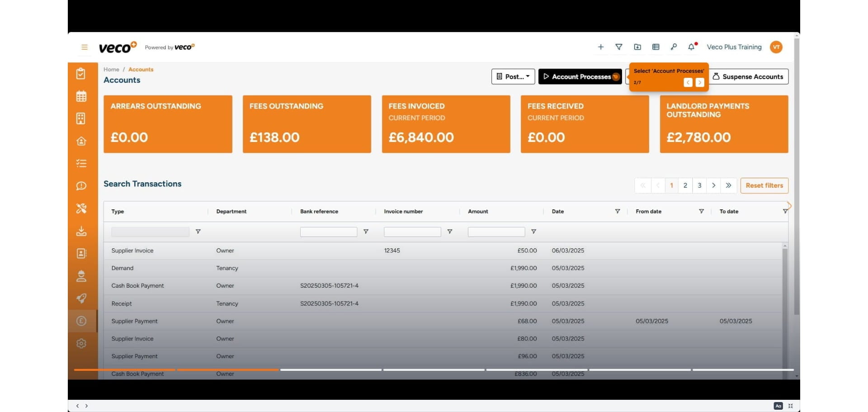The height and width of the screenshot is (412, 868).
Task: Open the settings gear sidebar icon
Action: pyautogui.click(x=81, y=343)
